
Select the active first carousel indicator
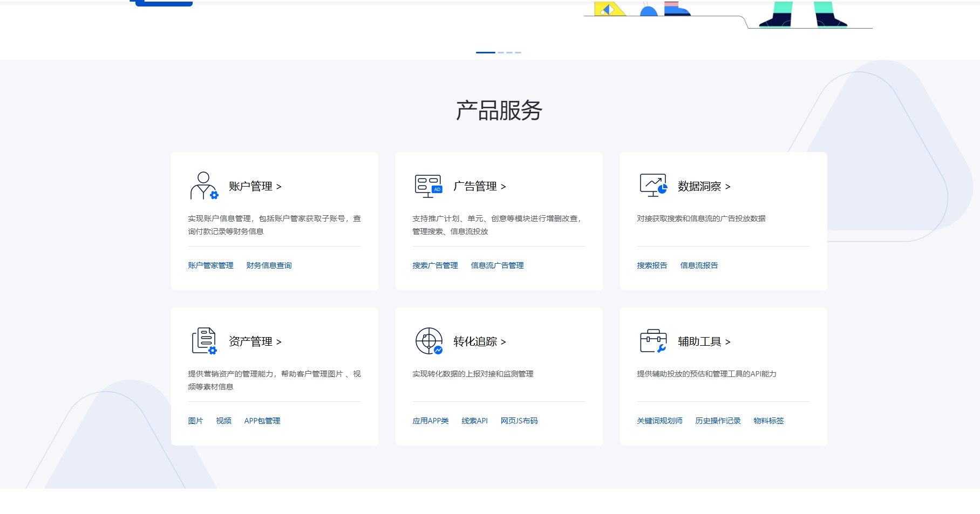click(485, 52)
